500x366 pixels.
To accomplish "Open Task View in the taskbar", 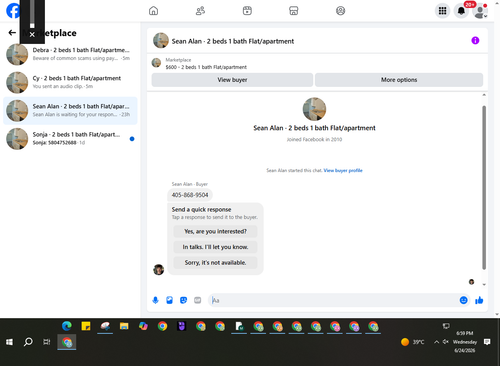I will click(x=47, y=342).
